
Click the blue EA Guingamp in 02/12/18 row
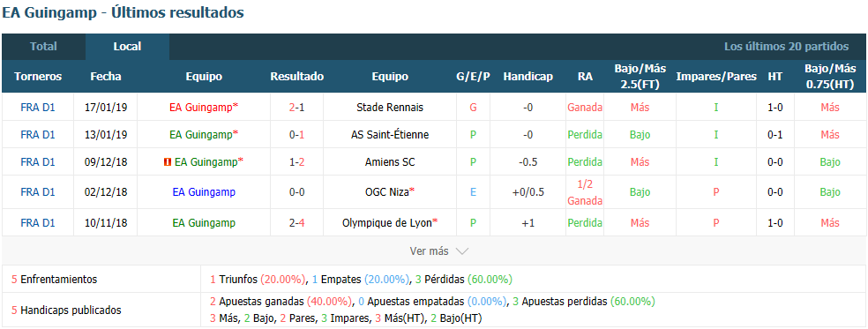click(x=204, y=191)
